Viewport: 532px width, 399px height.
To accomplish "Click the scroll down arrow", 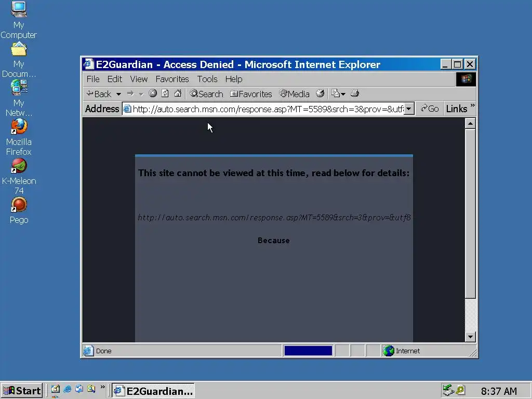I will [470, 337].
